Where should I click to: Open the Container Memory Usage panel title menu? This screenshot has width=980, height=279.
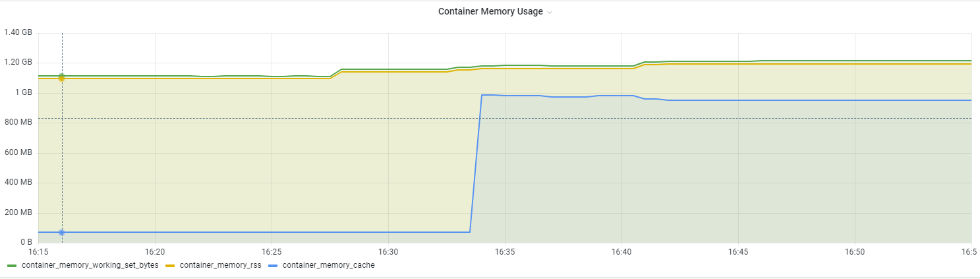490,12
